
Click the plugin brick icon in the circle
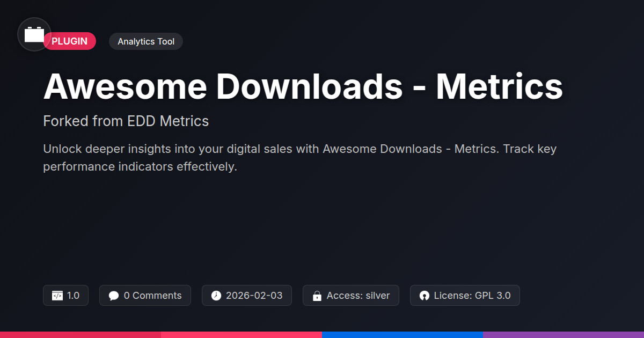[34, 34]
